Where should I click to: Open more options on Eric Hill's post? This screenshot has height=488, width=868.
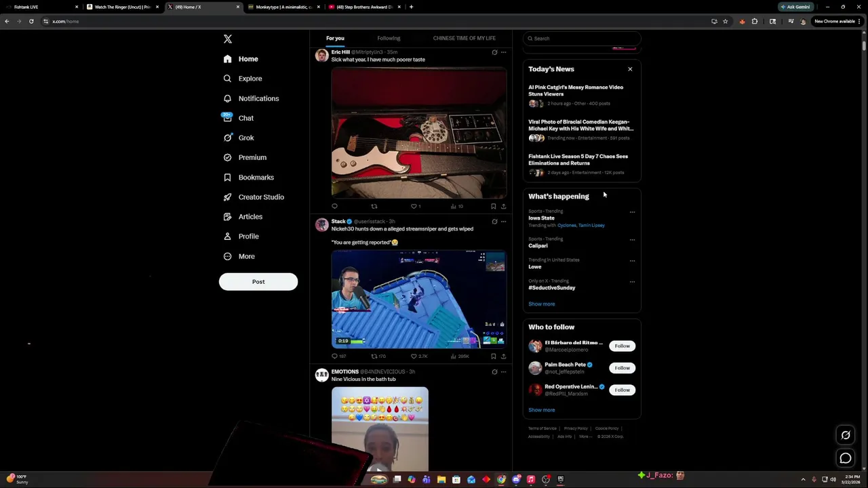pyautogui.click(x=503, y=52)
